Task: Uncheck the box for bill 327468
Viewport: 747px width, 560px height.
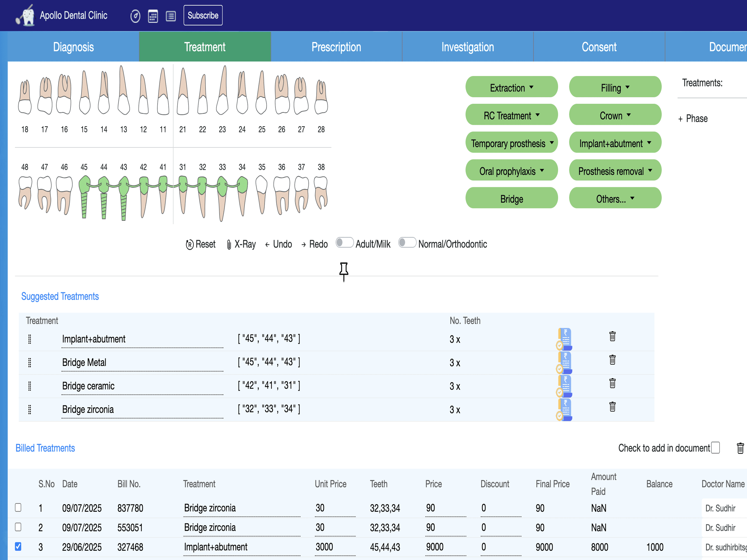Action: (x=18, y=547)
